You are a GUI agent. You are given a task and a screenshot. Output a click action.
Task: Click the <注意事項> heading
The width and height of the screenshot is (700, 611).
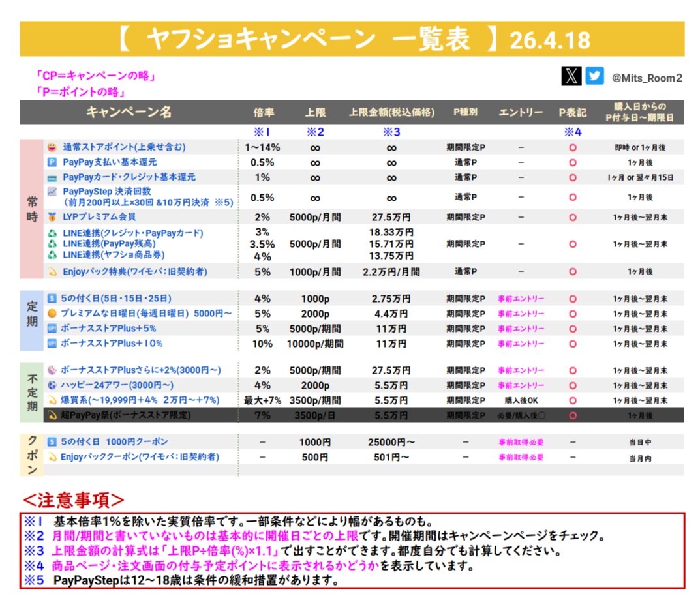[74, 500]
